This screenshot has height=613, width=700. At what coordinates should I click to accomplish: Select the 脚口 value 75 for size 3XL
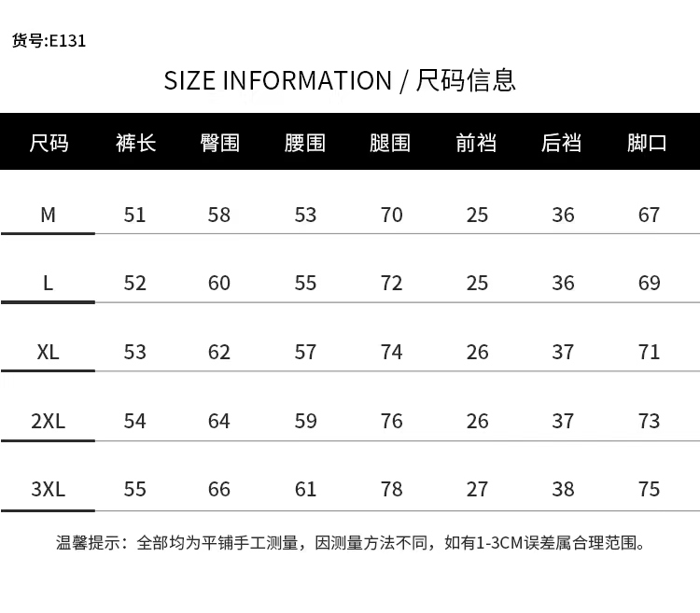click(649, 489)
